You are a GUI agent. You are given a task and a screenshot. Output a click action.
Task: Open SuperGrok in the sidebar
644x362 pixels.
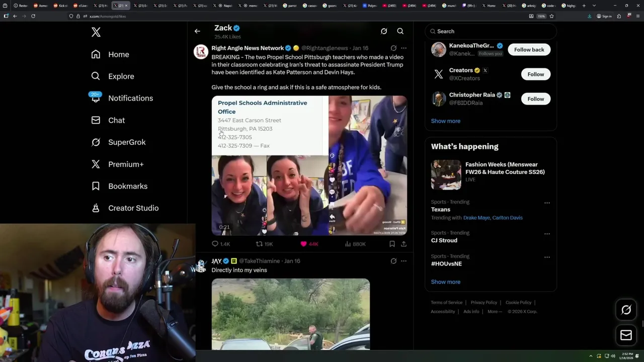(x=118, y=142)
